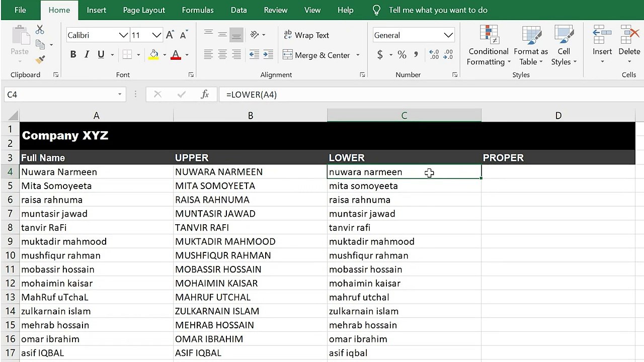Open Conditional Formatting menu
This screenshot has height=362, width=644.
tap(488, 45)
